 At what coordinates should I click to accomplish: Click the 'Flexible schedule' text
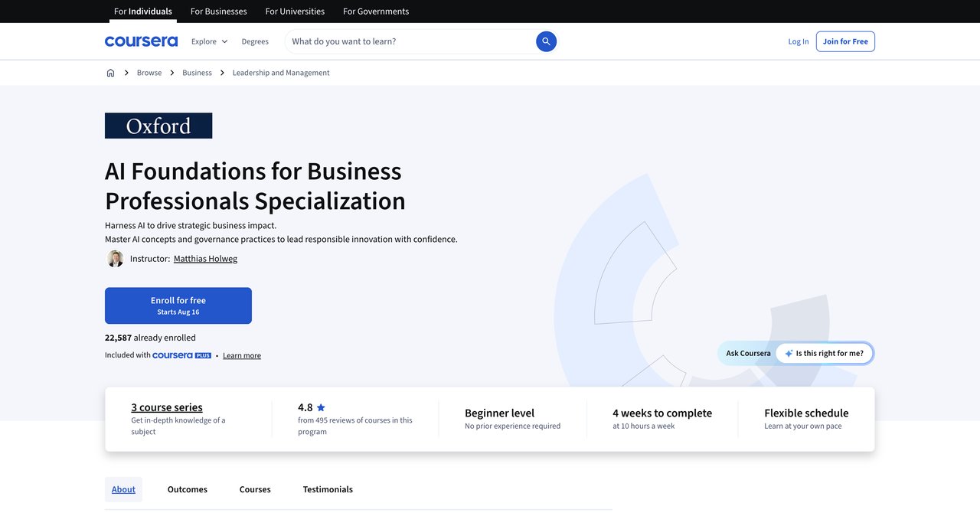[x=806, y=413]
